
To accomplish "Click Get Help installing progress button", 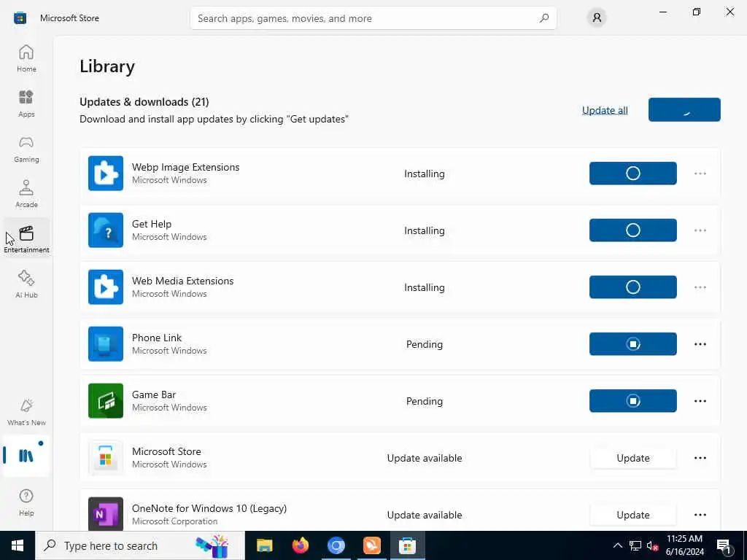I will click(x=632, y=230).
